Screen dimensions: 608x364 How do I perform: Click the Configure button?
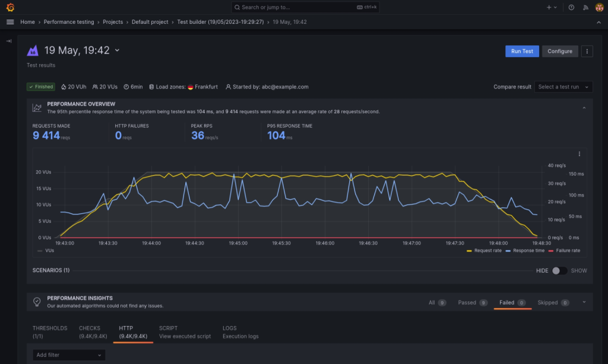560,51
